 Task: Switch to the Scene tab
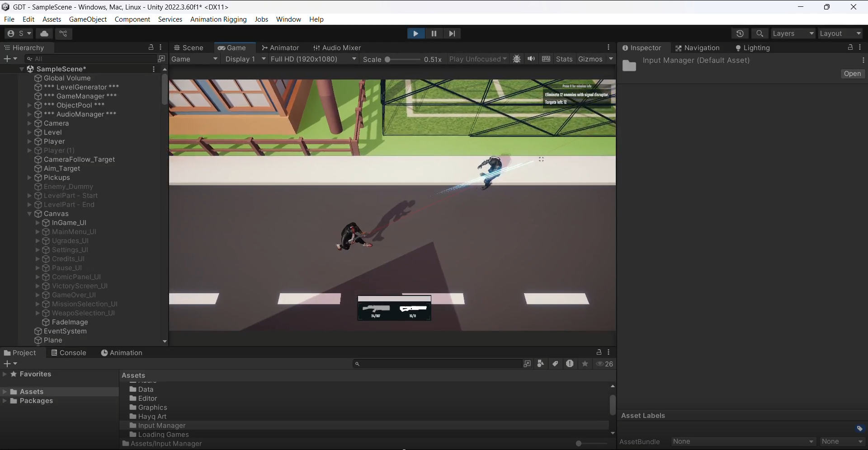pyautogui.click(x=189, y=47)
